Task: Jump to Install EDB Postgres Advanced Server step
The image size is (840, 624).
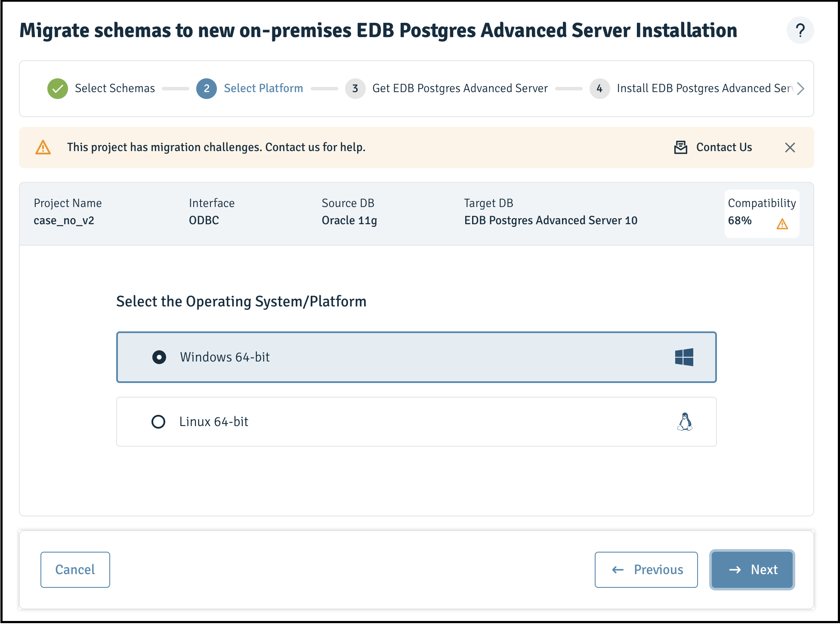Action: coord(705,88)
